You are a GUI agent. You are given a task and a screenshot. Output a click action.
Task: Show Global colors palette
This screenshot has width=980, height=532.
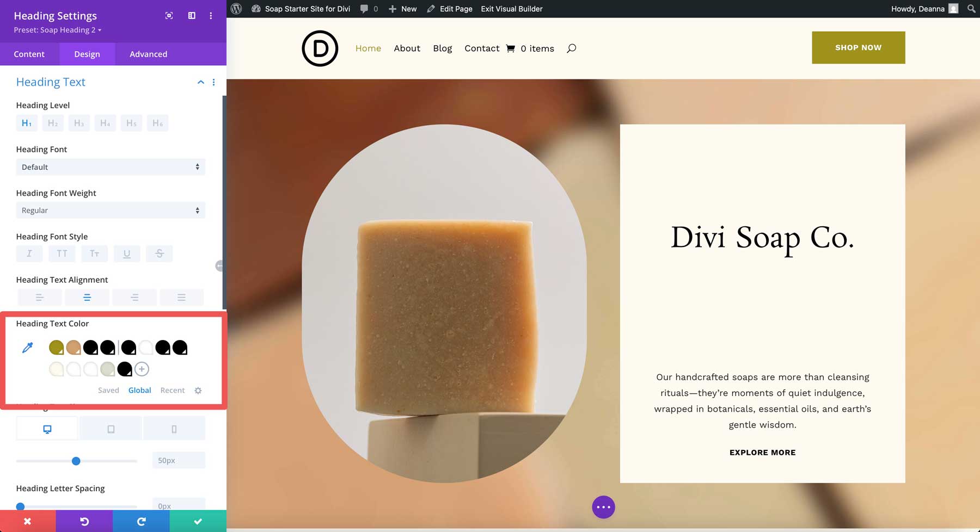coord(139,391)
